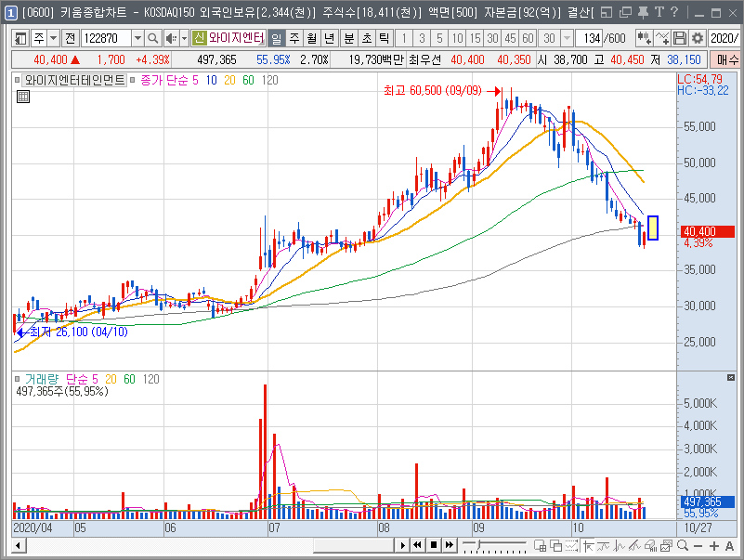Select interval 1 in the number row
Viewport: 744px width, 560px height.
404,38
